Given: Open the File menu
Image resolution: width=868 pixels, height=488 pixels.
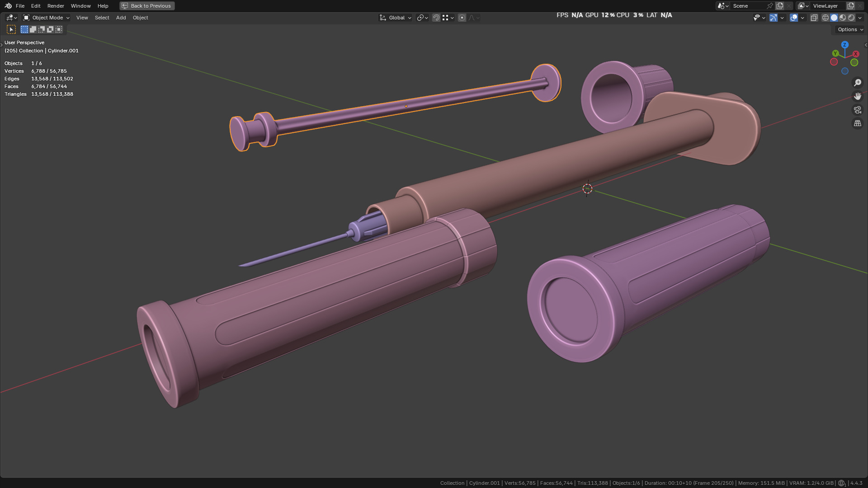Looking at the screenshot, I should pos(20,6).
